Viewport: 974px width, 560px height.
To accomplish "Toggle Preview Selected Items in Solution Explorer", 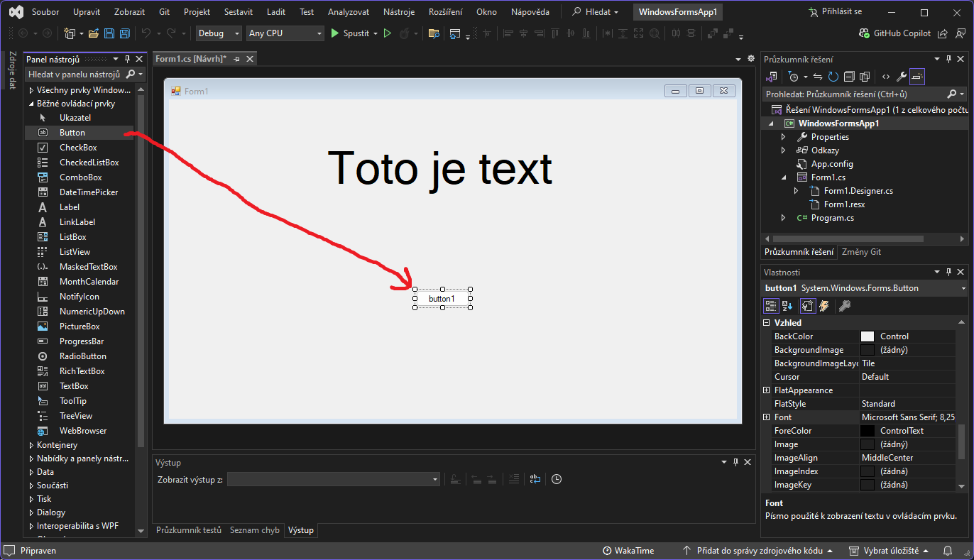I will pyautogui.click(x=917, y=77).
